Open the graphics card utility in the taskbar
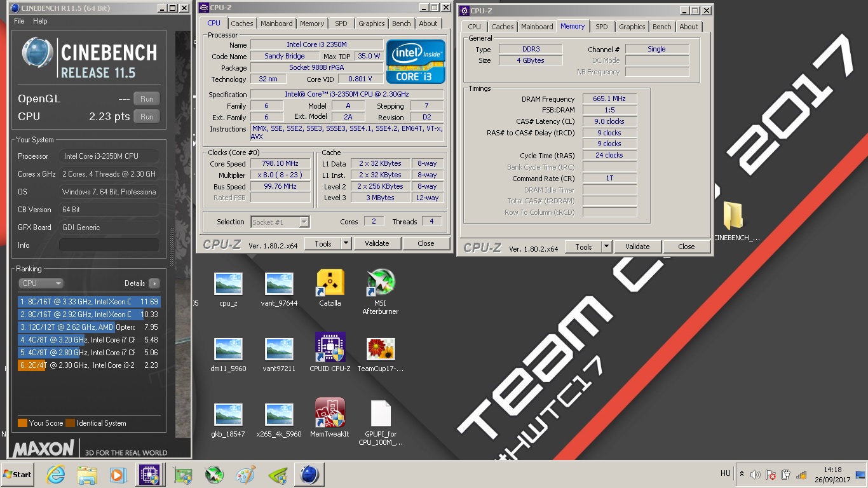This screenshot has height=488, width=868. point(183,475)
